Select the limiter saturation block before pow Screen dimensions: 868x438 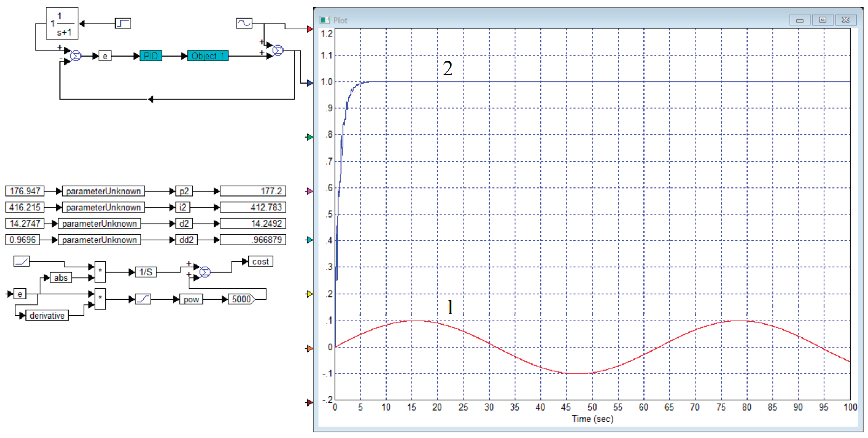pos(143,299)
